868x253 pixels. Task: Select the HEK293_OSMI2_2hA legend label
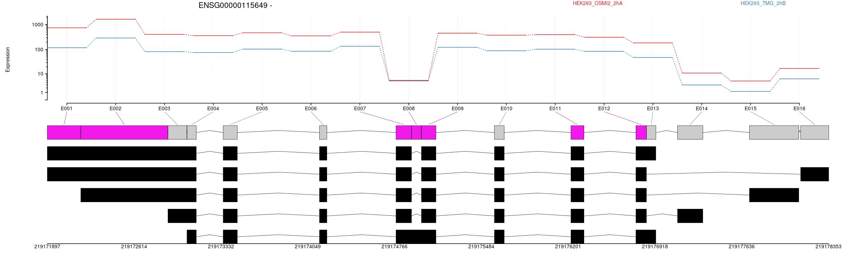[x=597, y=3]
